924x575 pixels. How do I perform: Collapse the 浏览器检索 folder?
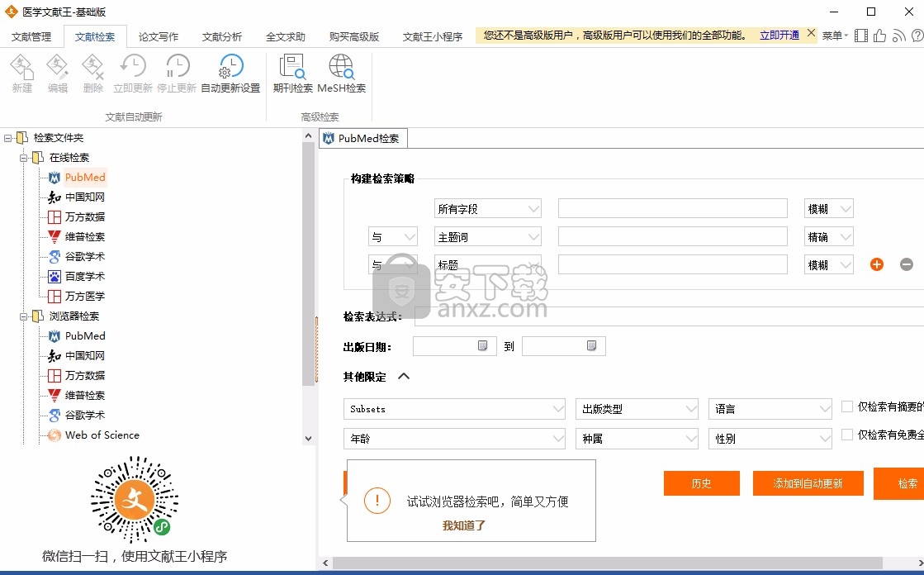[x=24, y=316]
